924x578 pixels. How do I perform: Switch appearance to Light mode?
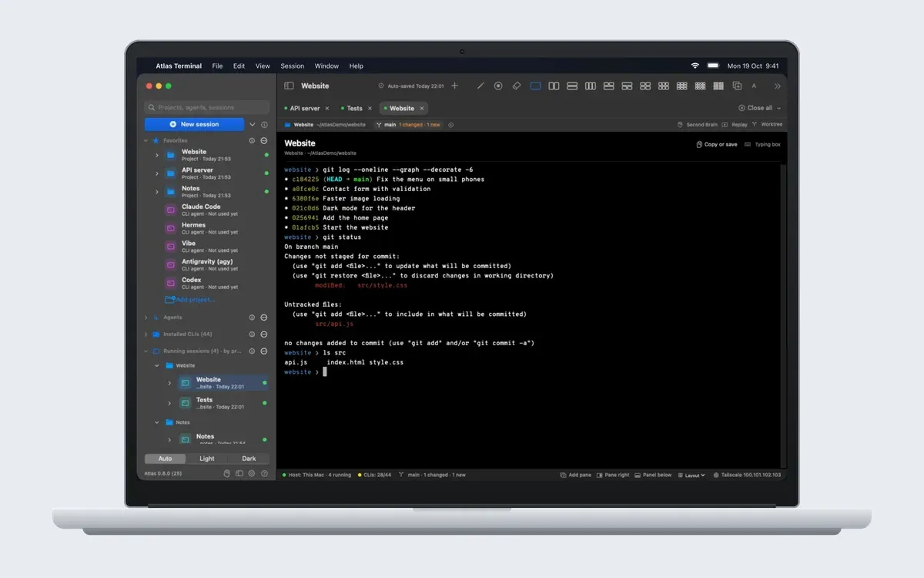point(207,459)
